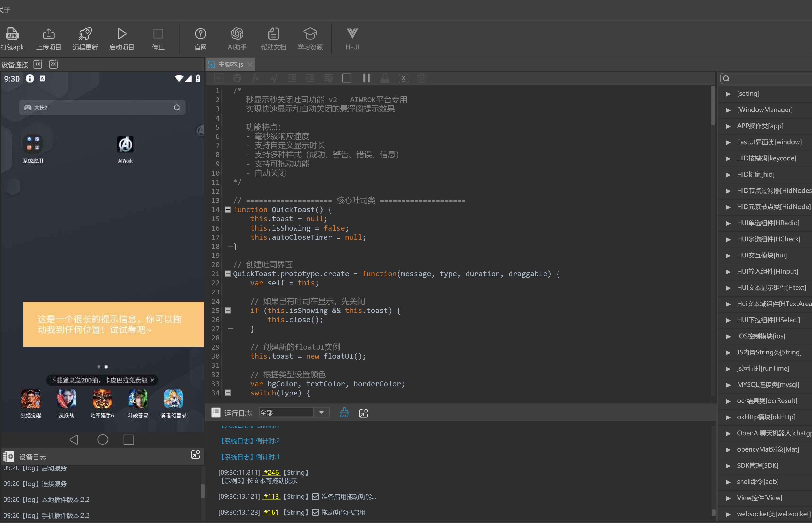Image resolution: width=812 pixels, height=523 pixels.
Task: Toggle the 2X device screen scale
Action: pos(54,64)
